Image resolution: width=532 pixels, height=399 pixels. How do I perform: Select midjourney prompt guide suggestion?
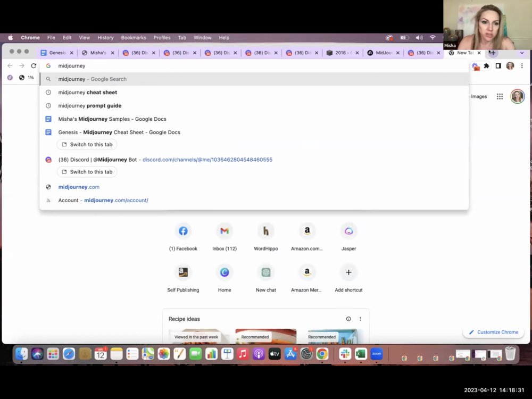pos(254,105)
